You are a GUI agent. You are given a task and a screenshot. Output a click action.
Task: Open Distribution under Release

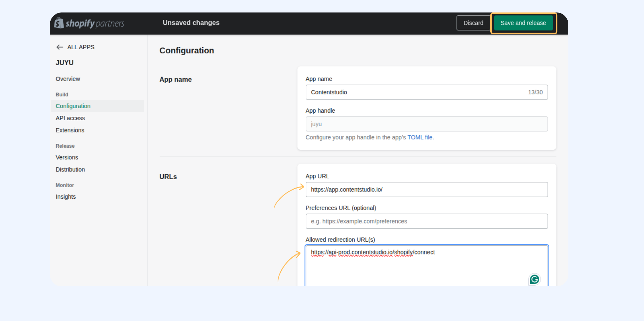pos(70,170)
